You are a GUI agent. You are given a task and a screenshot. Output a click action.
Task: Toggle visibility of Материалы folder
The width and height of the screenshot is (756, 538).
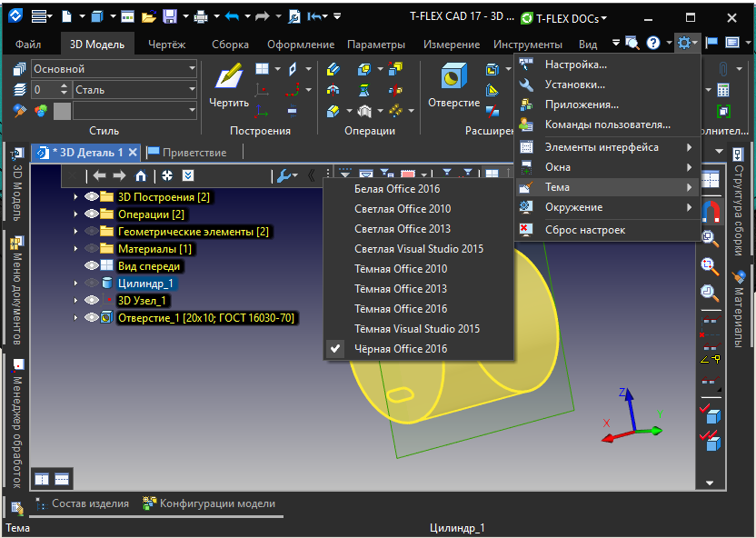coord(91,249)
